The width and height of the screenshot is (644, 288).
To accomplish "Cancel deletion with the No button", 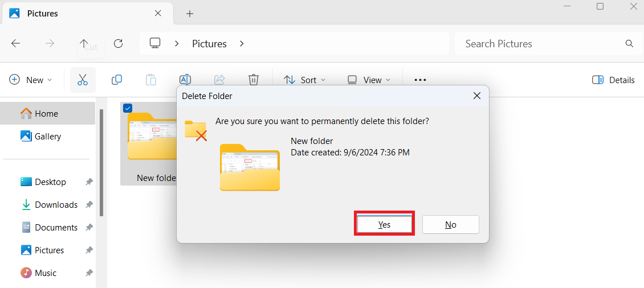I will click(451, 224).
